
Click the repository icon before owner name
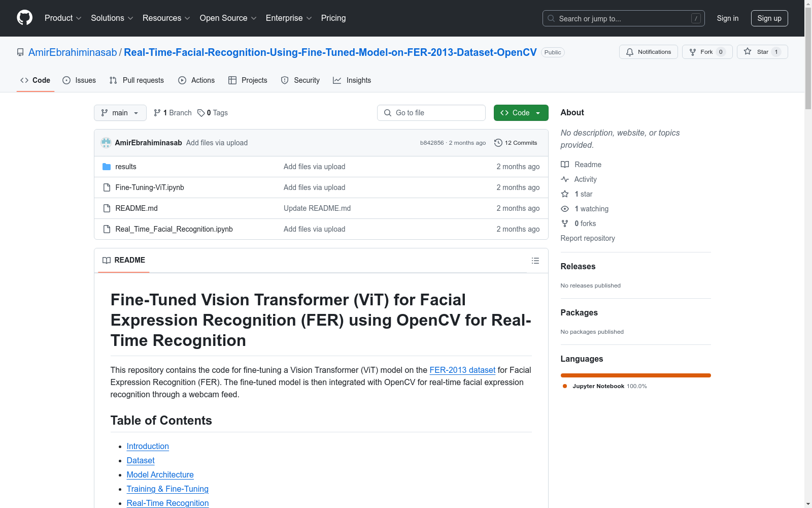pyautogui.click(x=20, y=52)
